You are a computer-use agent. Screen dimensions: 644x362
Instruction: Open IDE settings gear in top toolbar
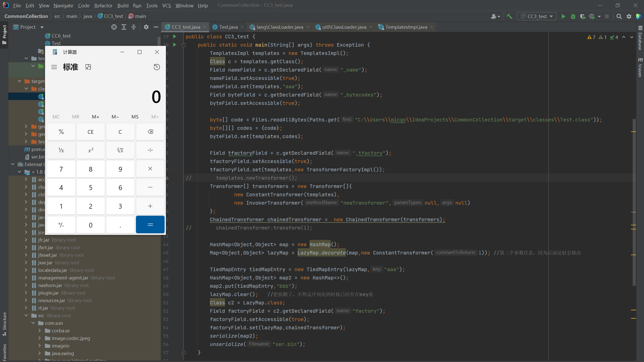point(629,16)
